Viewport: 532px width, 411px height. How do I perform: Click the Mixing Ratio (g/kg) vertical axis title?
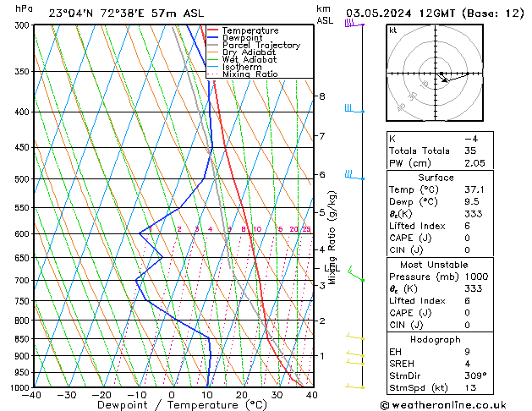tap(332, 238)
